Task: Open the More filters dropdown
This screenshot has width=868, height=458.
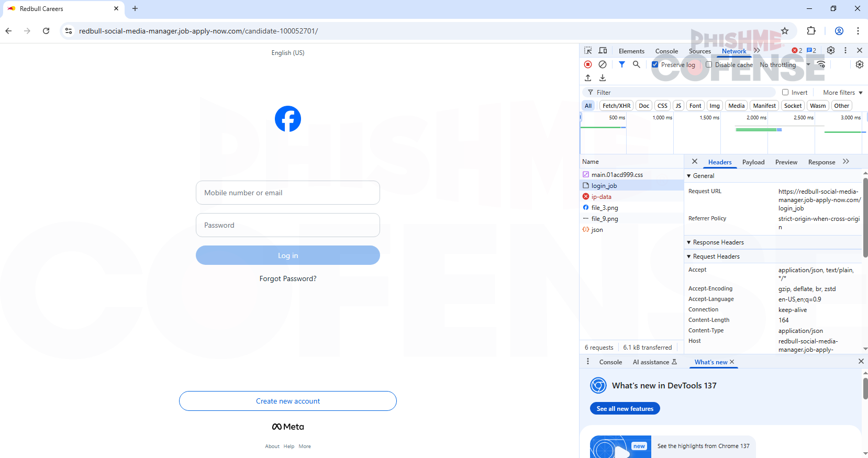Action: click(842, 93)
